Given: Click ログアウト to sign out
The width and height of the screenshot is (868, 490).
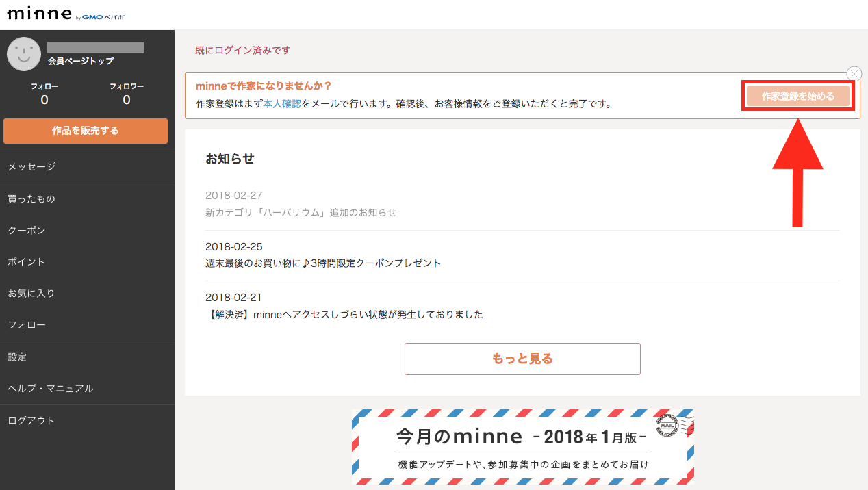Looking at the screenshot, I should pyautogui.click(x=31, y=420).
